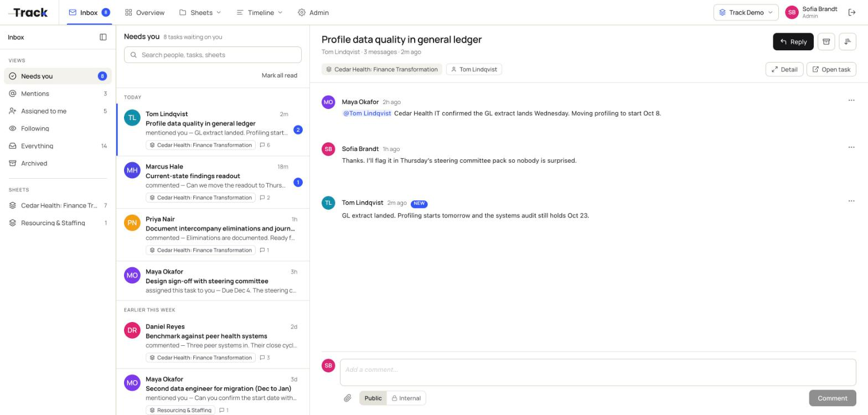Click the search magnifier icon

[x=133, y=55]
